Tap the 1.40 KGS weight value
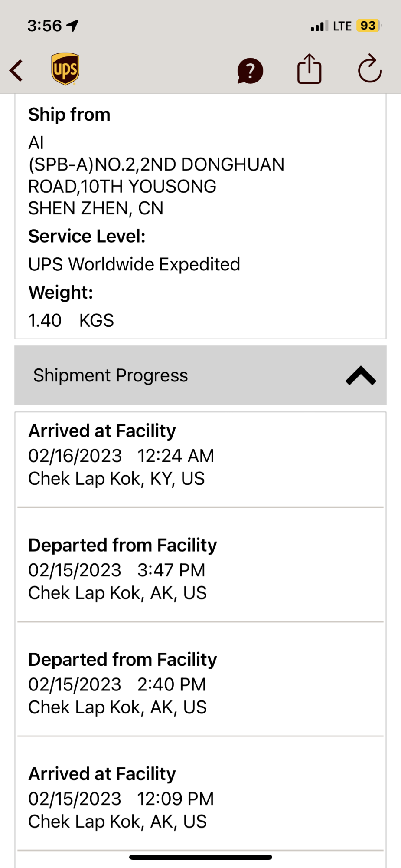The height and width of the screenshot is (868, 401). pyautogui.click(x=71, y=321)
